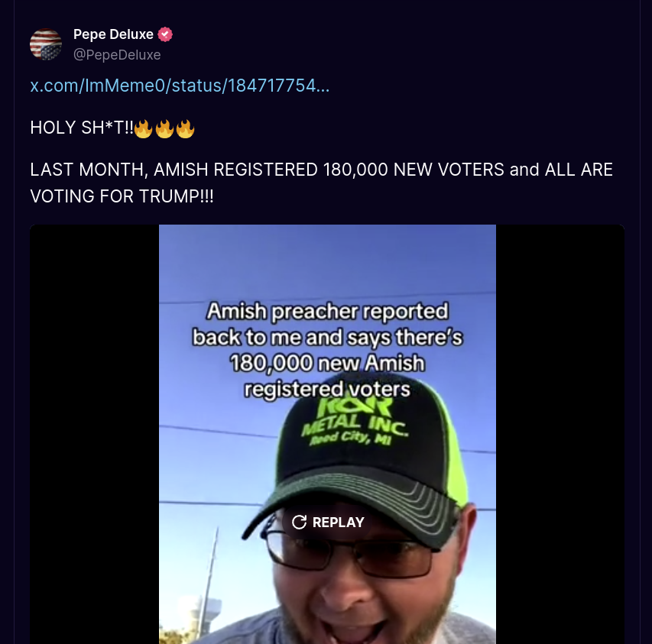
Task: Click the 180,000 new Amish caption line
Action: pyautogui.click(x=328, y=363)
